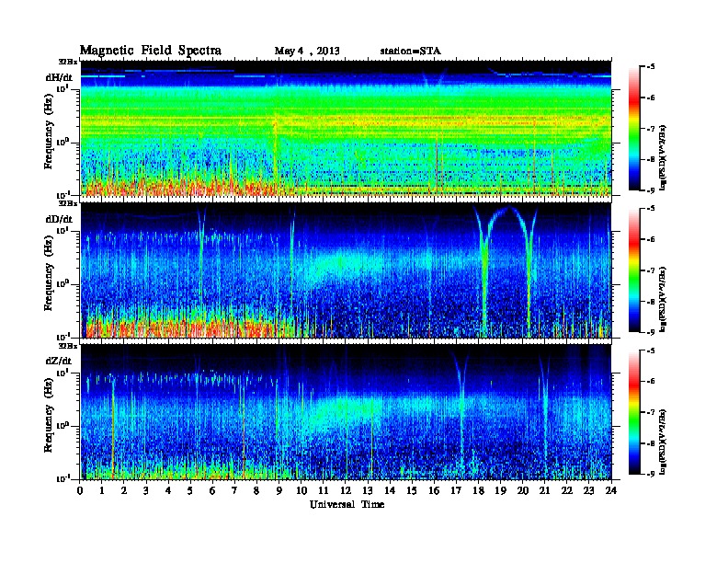728x563 pixels.
Task: Click hour label 19 on the time axis
Action: (500, 490)
